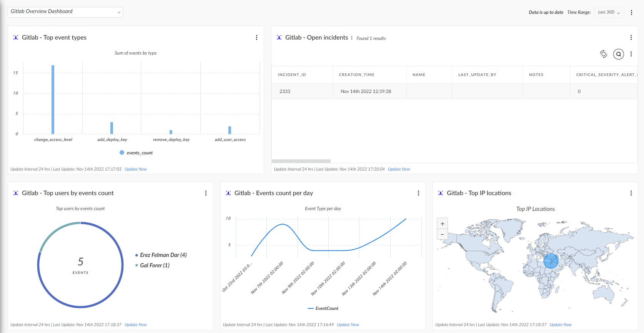The image size is (644, 333).
Task: Open the options menu of Open incidents widget
Action: click(631, 38)
